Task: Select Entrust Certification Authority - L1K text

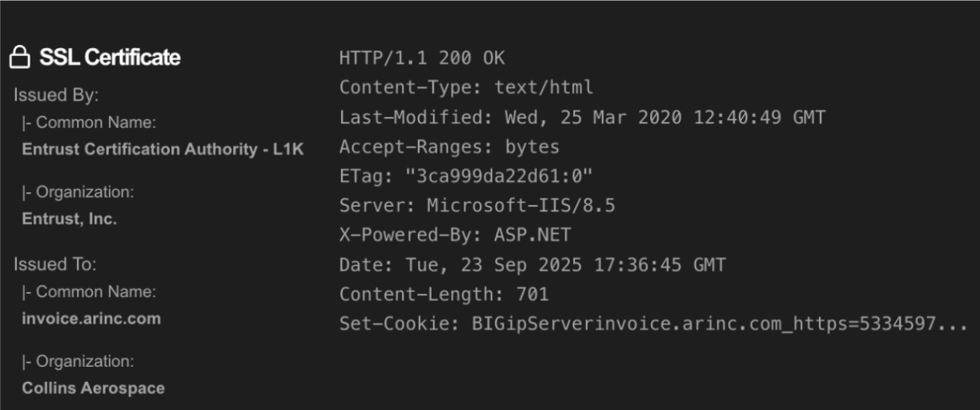Action: click(163, 149)
